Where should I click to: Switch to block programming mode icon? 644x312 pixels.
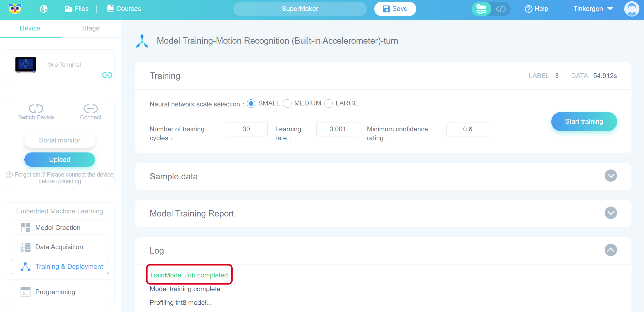(481, 9)
